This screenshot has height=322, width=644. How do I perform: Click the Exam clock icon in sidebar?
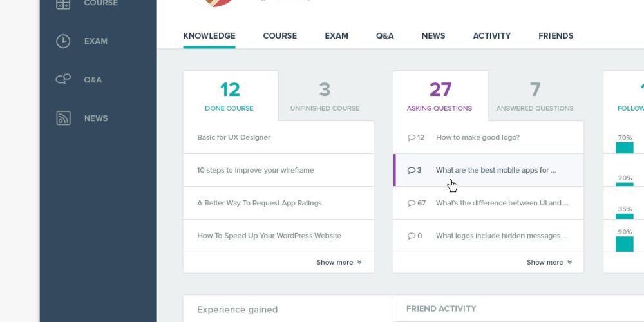click(63, 41)
